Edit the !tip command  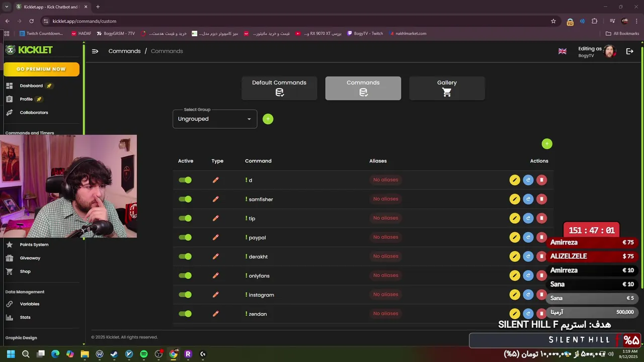click(x=515, y=218)
